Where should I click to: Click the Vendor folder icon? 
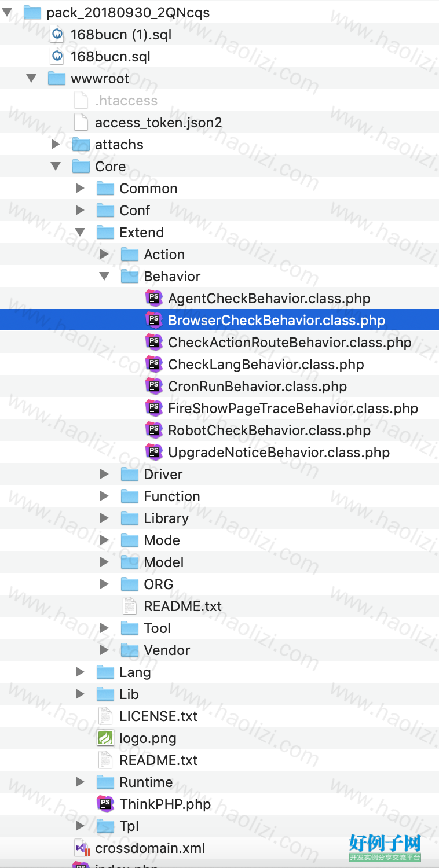(x=130, y=650)
